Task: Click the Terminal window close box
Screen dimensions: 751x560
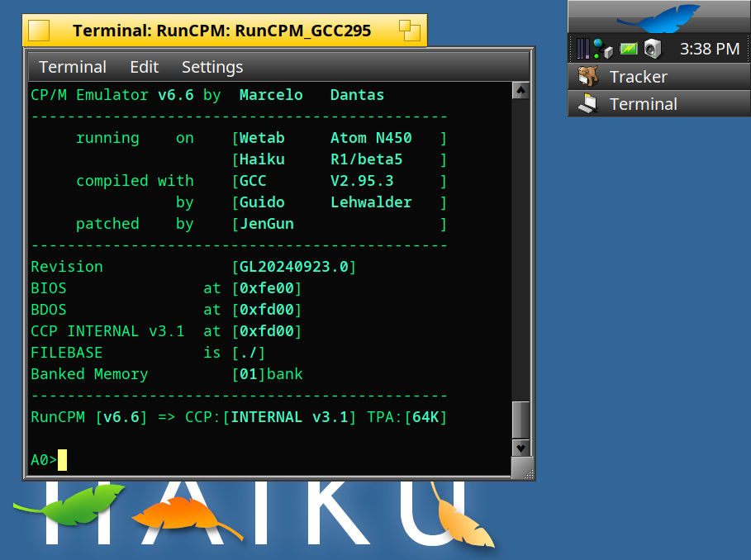Action: coord(39,31)
